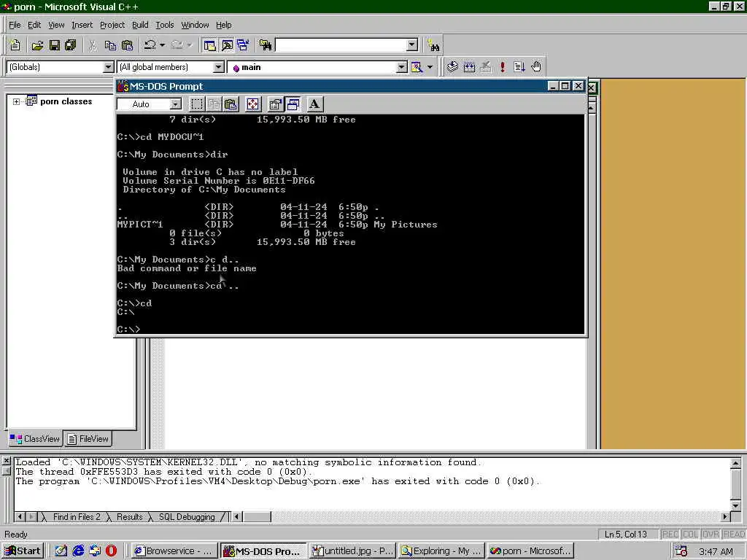Open the Project menu

(112, 25)
